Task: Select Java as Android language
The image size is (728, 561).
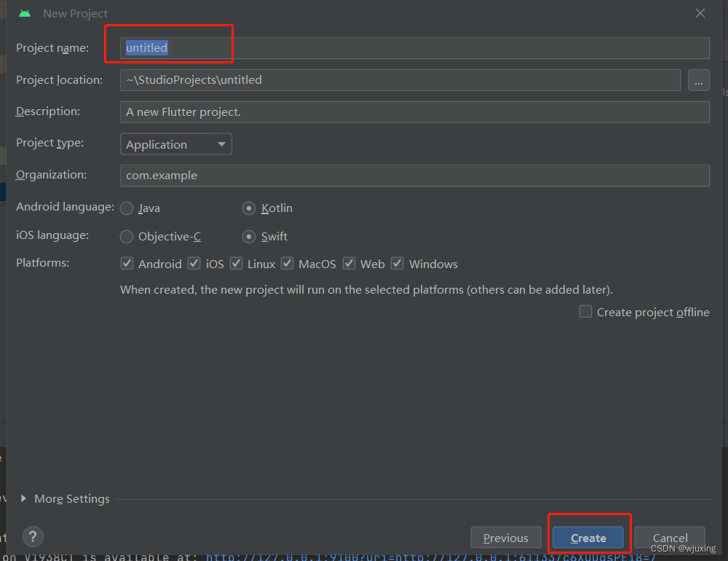Action: point(127,208)
